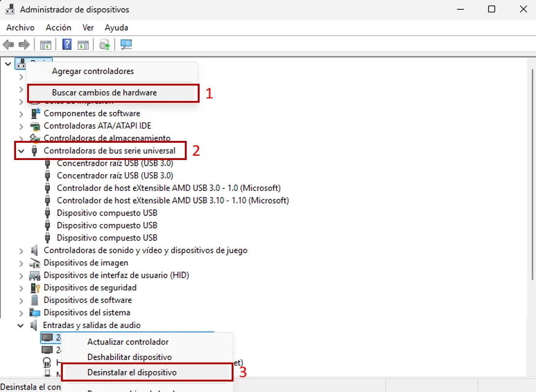Choose Agregar controladores from context menu
This screenshot has width=536, height=392.
coord(112,71)
